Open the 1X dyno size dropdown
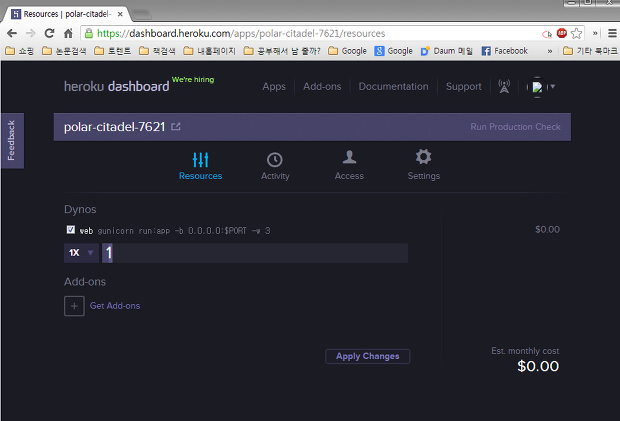 click(x=81, y=253)
